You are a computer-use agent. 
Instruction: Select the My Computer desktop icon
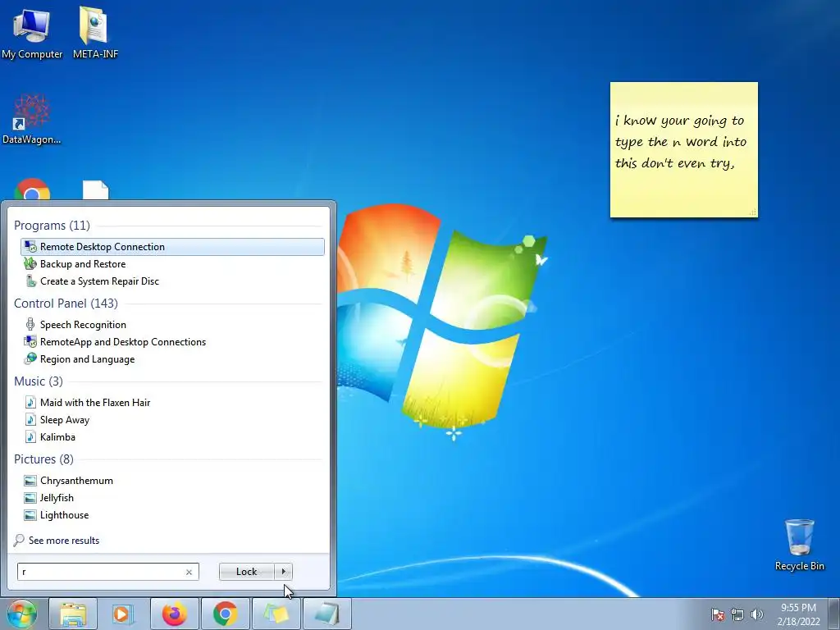pyautogui.click(x=32, y=34)
